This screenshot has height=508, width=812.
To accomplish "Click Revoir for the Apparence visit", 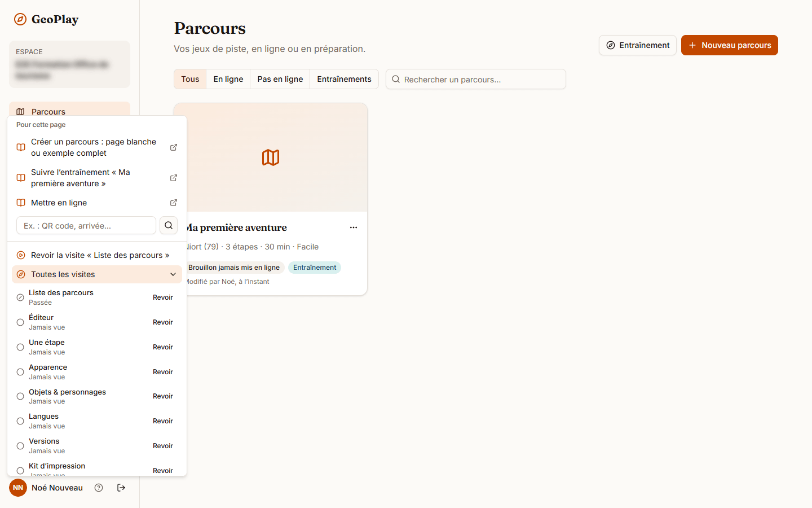I will click(x=163, y=372).
